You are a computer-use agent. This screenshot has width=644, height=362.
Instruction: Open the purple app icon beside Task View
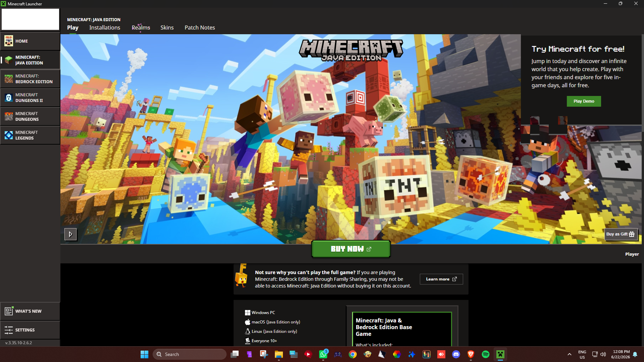[x=249, y=354]
